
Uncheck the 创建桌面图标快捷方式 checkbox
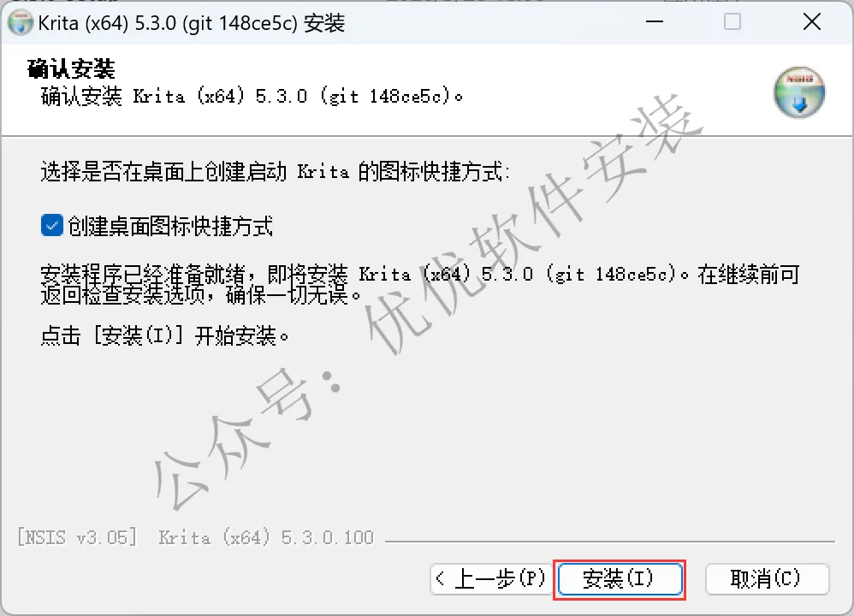51,225
